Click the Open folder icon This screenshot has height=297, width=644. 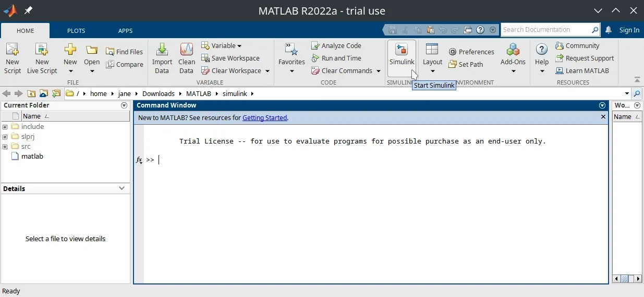pos(92,50)
